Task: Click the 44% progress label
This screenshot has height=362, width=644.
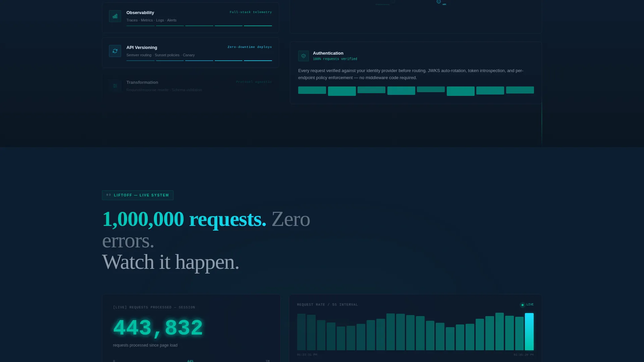Action: click(190, 361)
